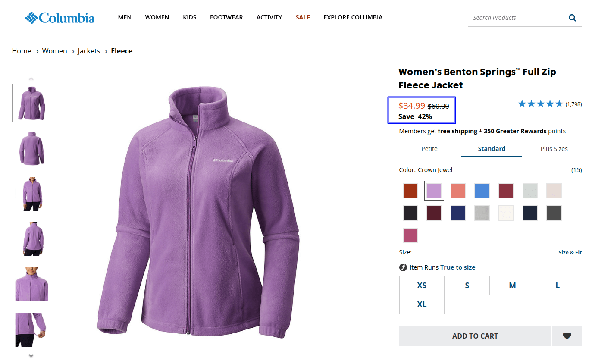The height and width of the screenshot is (364, 614).
Task: Click the Columbia logo
Action: tap(60, 17)
